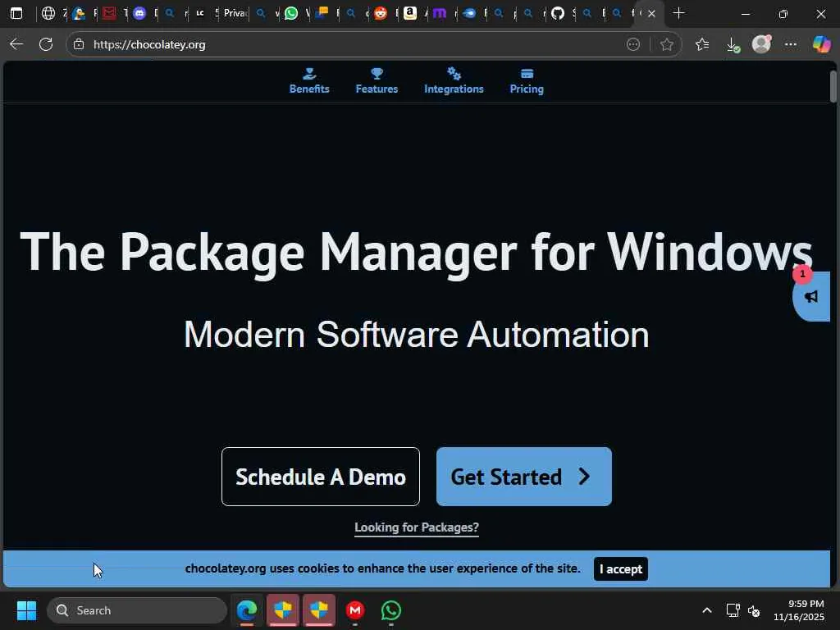This screenshot has width=840, height=630.
Task: Click the Schedule A Demo button
Action: 321,477
